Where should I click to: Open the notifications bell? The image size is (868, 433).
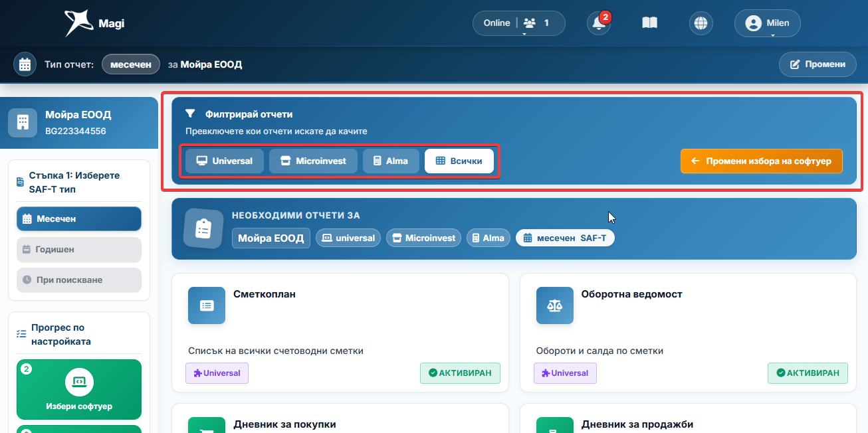[x=599, y=23]
